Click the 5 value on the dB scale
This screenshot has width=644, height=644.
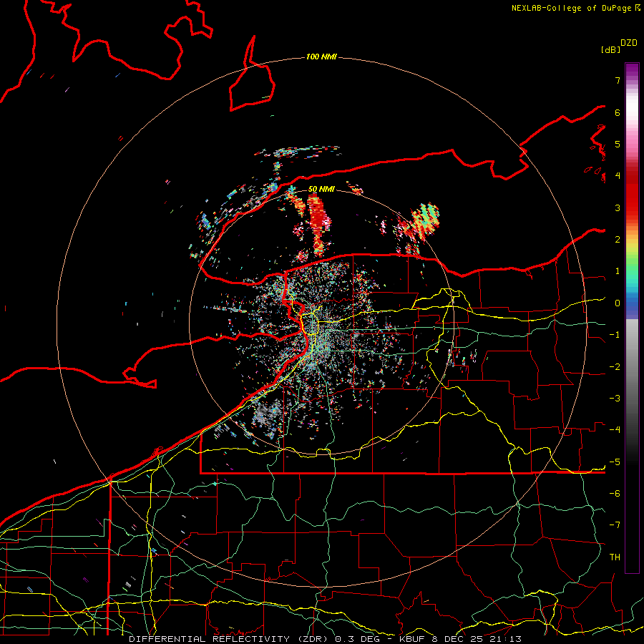[x=618, y=144]
